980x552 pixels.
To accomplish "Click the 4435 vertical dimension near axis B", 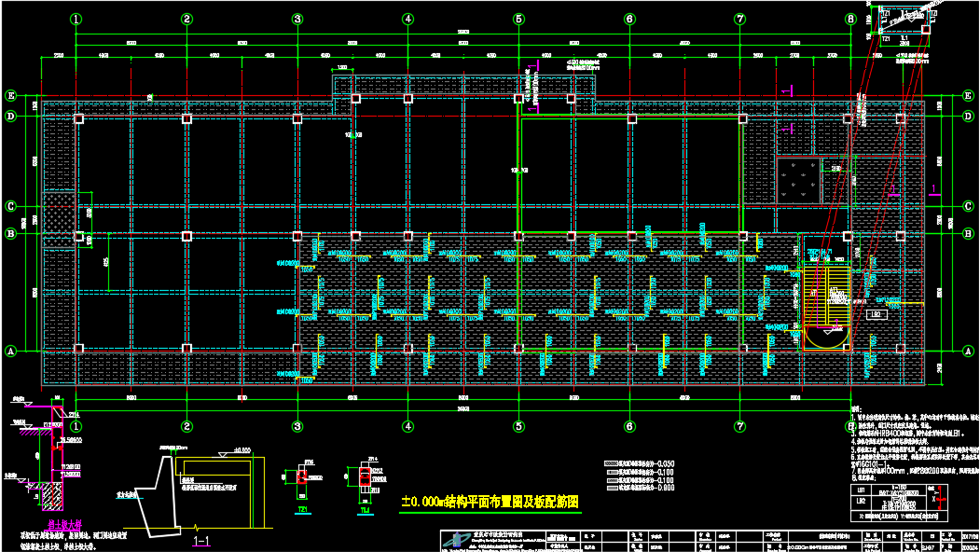I will coord(107,261).
